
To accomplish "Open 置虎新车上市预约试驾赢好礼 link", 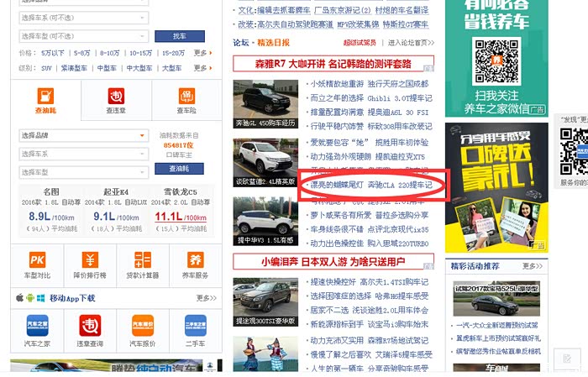I will tap(498, 338).
